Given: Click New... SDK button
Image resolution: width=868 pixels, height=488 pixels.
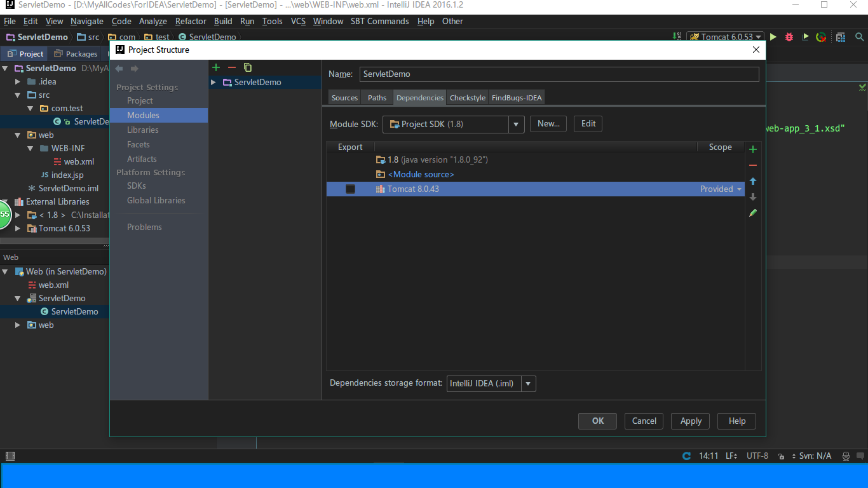Looking at the screenshot, I should coord(548,124).
